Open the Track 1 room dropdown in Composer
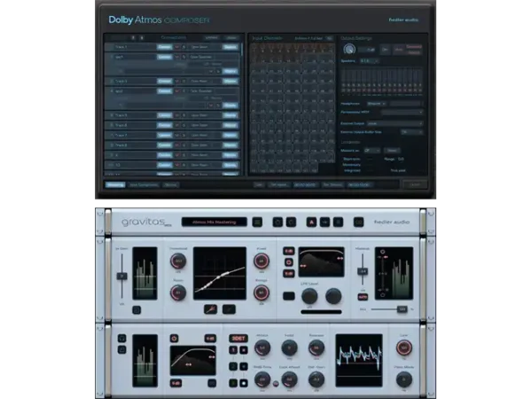This screenshot has width=532, height=399. pyautogui.click(x=206, y=47)
